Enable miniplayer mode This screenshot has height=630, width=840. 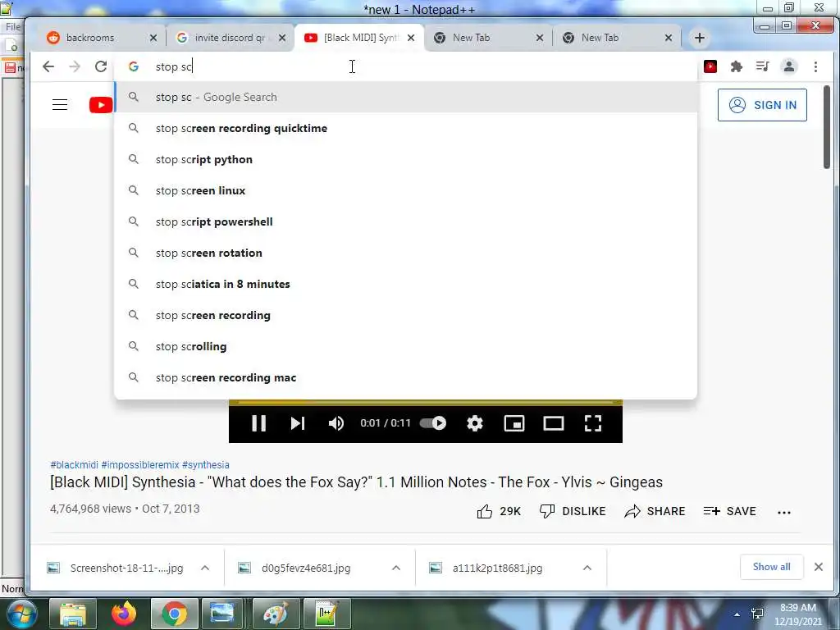pos(514,423)
